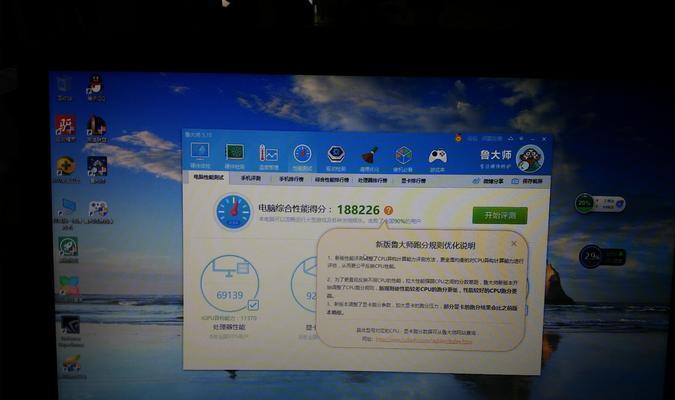Viewport: 675px width, 400px height.
Task: Toggle the checkbox on processor score 69139
Action: tap(253, 305)
